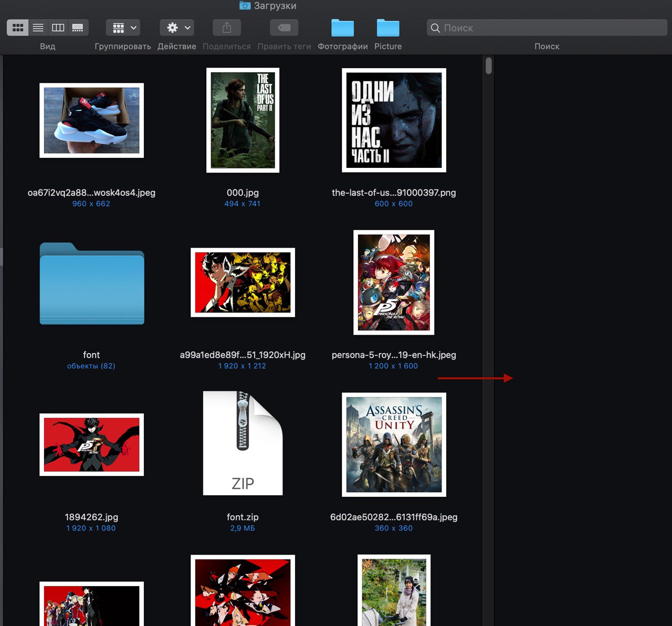This screenshot has width=672, height=626.
Task: Select the Одни из нас poster thumbnail
Action: pyautogui.click(x=394, y=120)
